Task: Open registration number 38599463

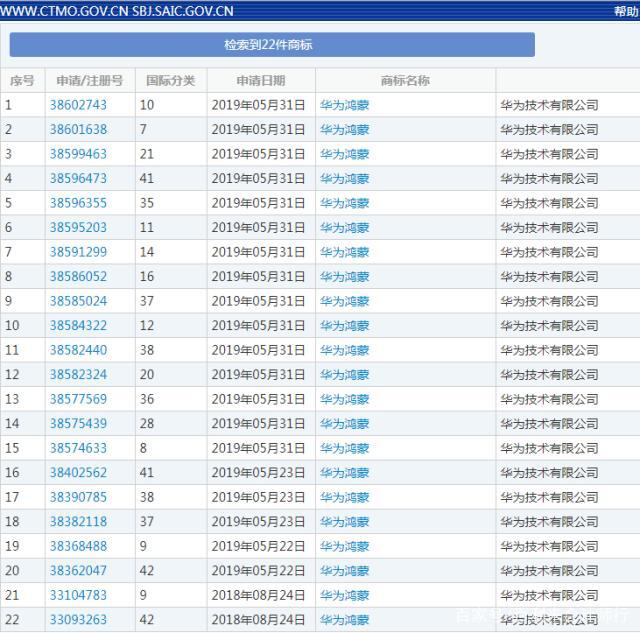Action: click(78, 154)
